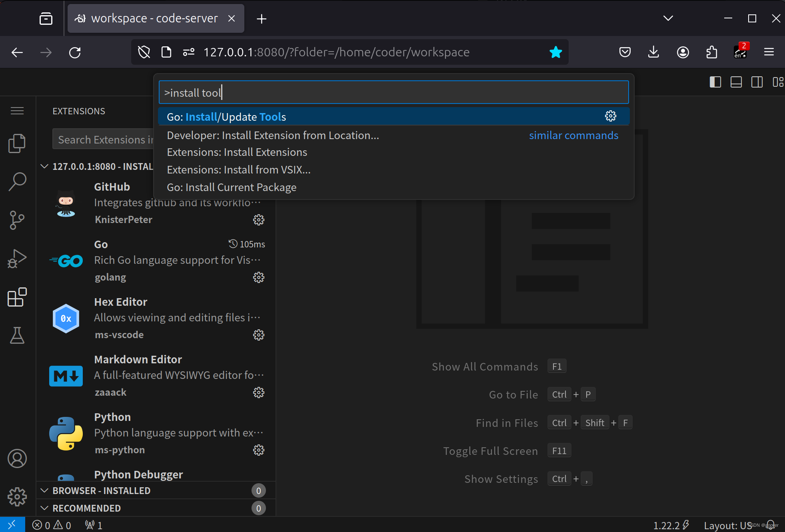
Task: Open the Firefox account icon
Action: click(x=683, y=52)
